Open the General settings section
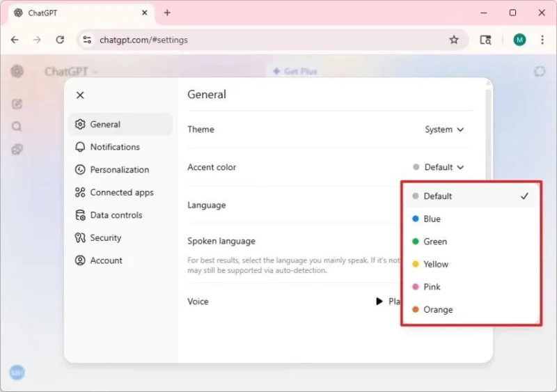 click(x=120, y=125)
